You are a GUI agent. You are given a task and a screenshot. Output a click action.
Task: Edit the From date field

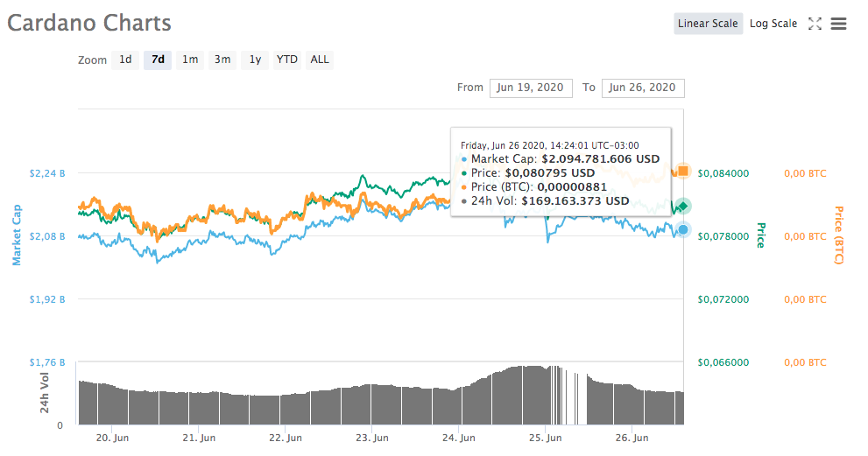531,88
